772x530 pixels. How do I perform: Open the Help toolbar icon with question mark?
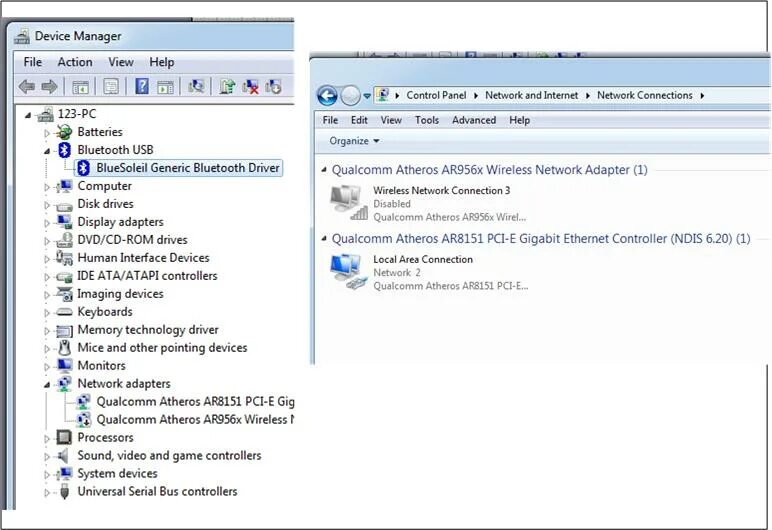click(x=142, y=86)
